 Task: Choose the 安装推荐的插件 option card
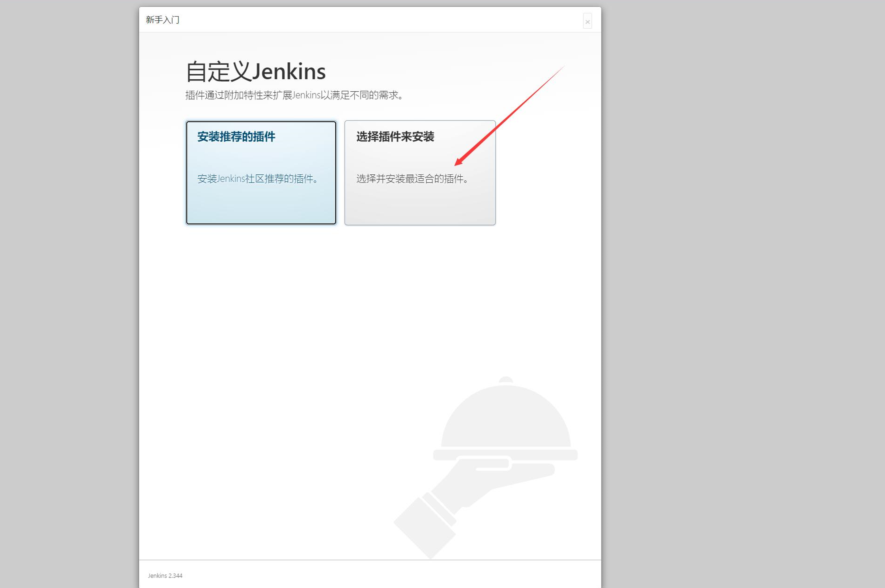pyautogui.click(x=261, y=173)
